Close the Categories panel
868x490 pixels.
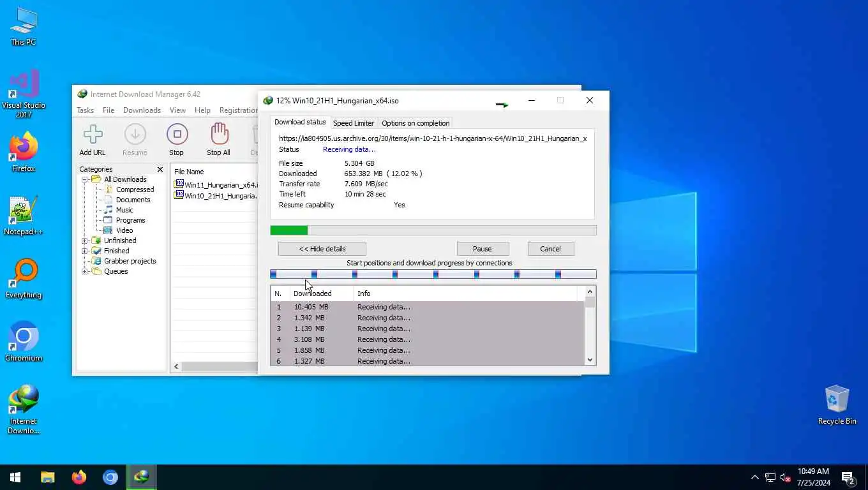pos(160,169)
